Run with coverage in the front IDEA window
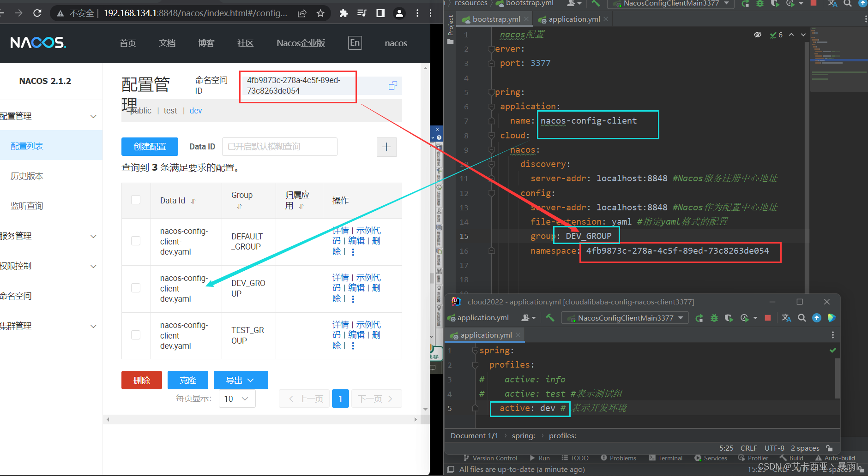868x476 pixels. point(729,318)
